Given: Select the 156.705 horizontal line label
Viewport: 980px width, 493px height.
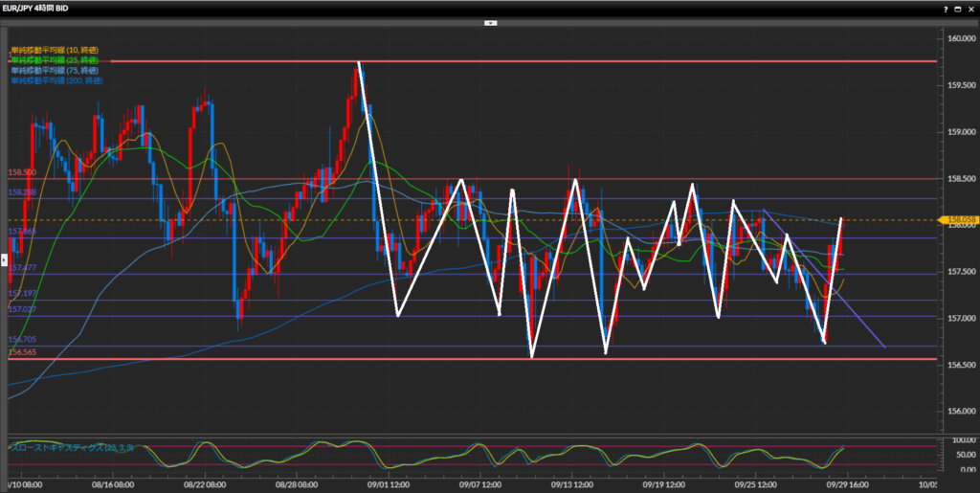Looking at the screenshot, I should 22,340.
